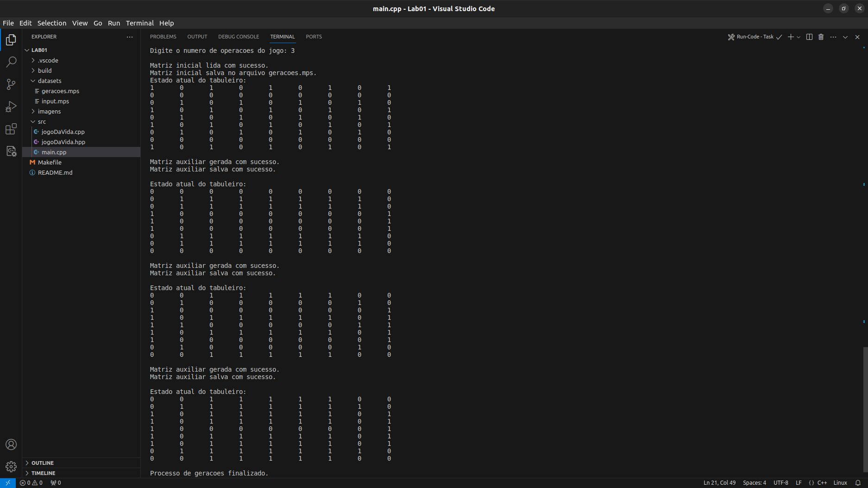The image size is (868, 488).
Task: Expand the build folder
Action: point(82,70)
